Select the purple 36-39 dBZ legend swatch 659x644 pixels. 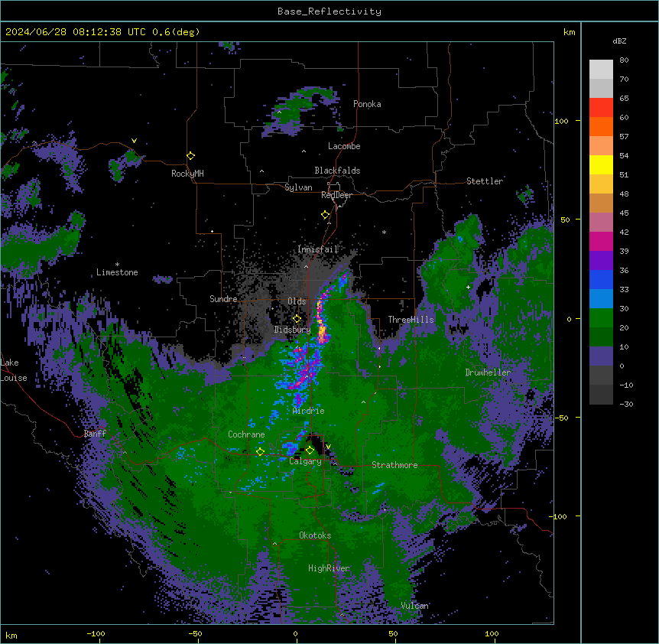(x=601, y=261)
